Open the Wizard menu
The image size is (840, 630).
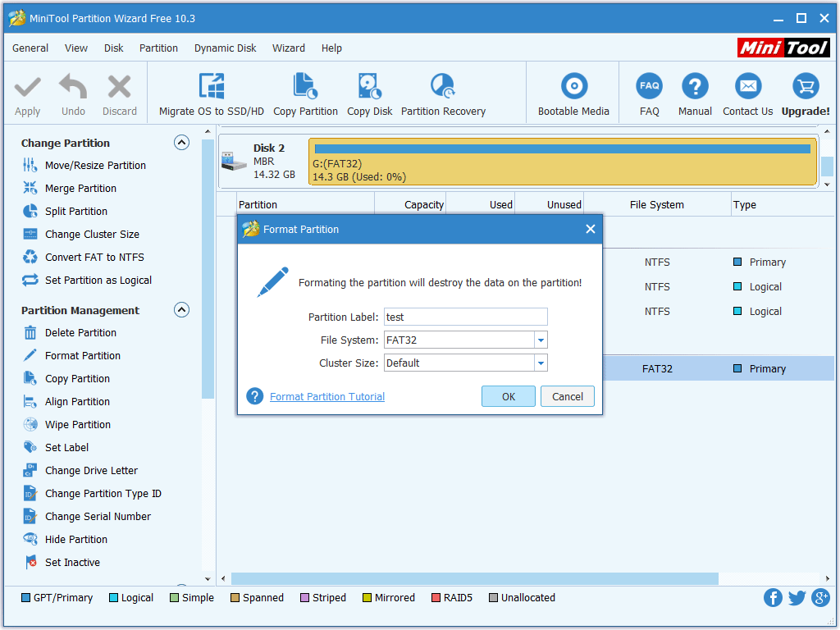(288, 48)
